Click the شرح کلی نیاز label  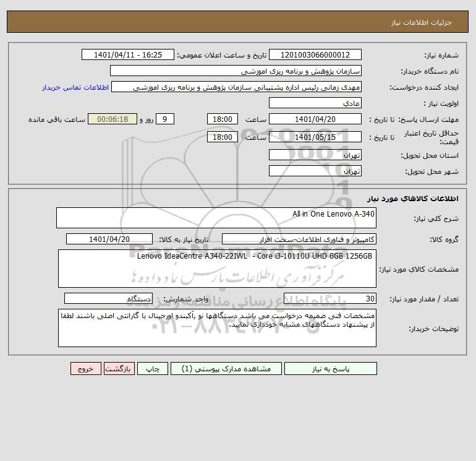[436, 218]
